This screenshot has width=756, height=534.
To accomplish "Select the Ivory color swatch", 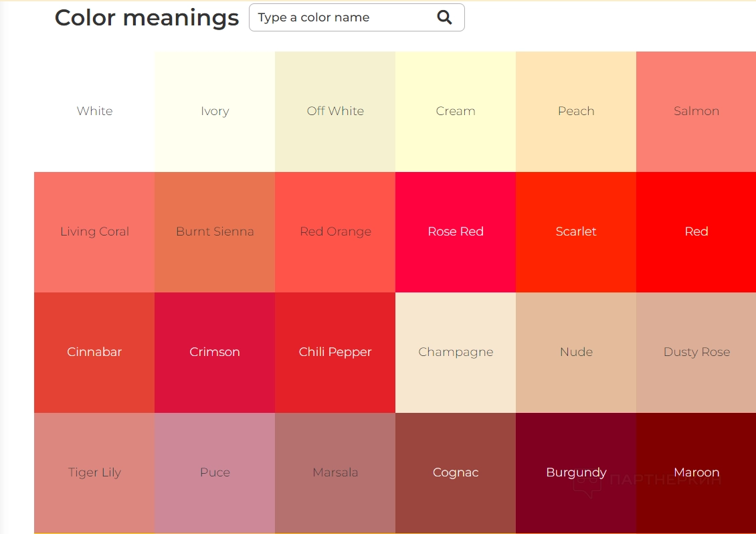I will click(215, 111).
